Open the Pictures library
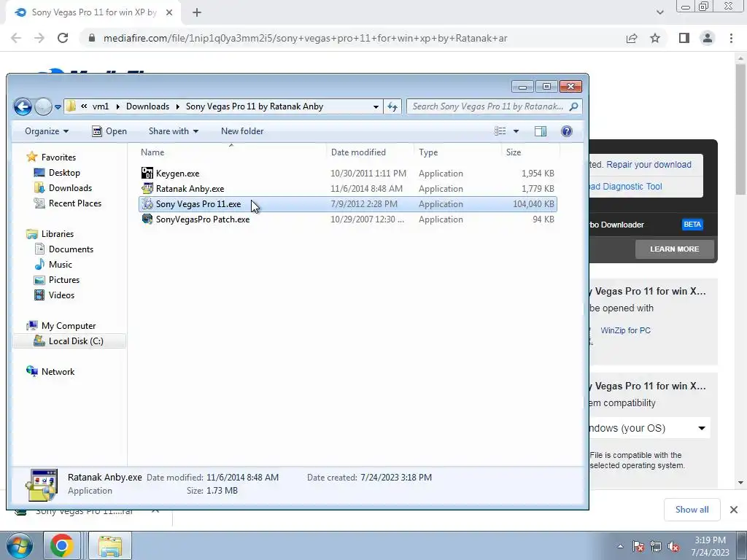The width and height of the screenshot is (747, 560). (x=57, y=279)
